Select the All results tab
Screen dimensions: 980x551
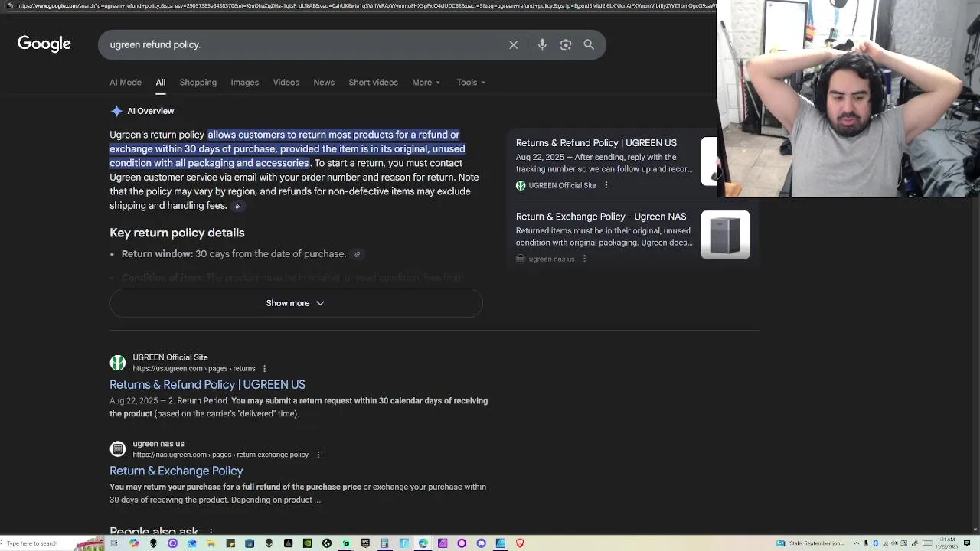pyautogui.click(x=161, y=83)
